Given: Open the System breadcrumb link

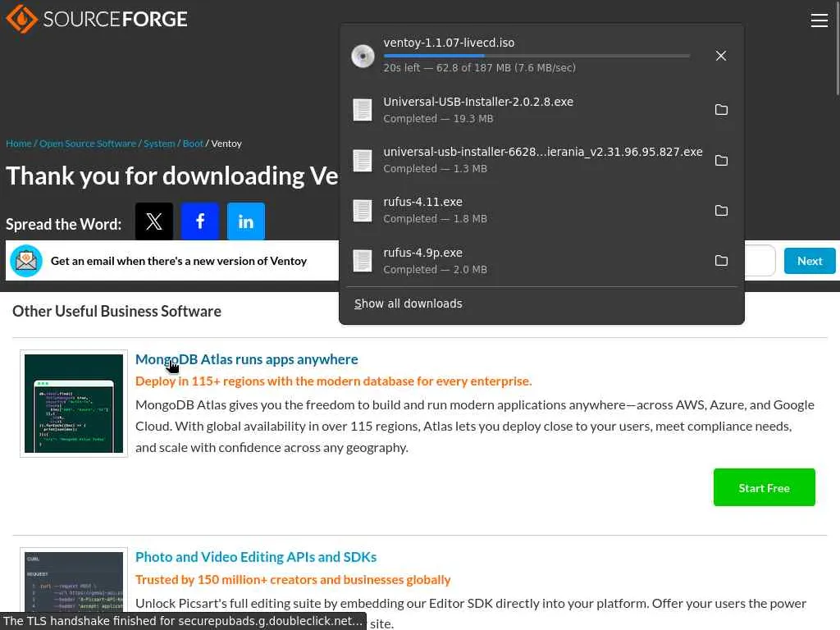Looking at the screenshot, I should (159, 144).
